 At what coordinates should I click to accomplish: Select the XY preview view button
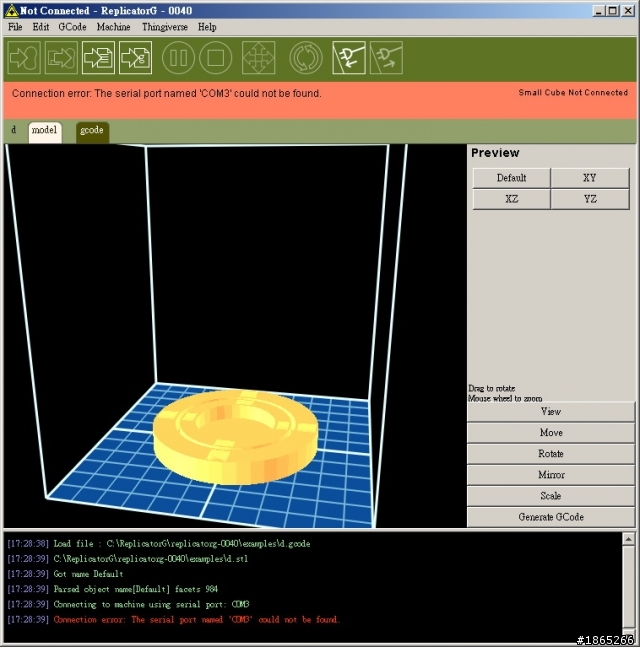tap(590, 178)
